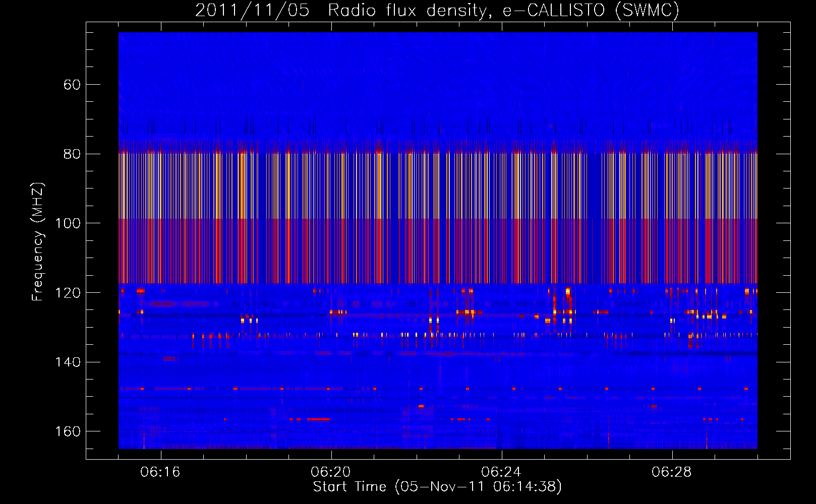Viewport: 816px width, 504px height.
Task: Click the 'e-CALLISTO (SWMC)' title text
Action: click(591, 11)
